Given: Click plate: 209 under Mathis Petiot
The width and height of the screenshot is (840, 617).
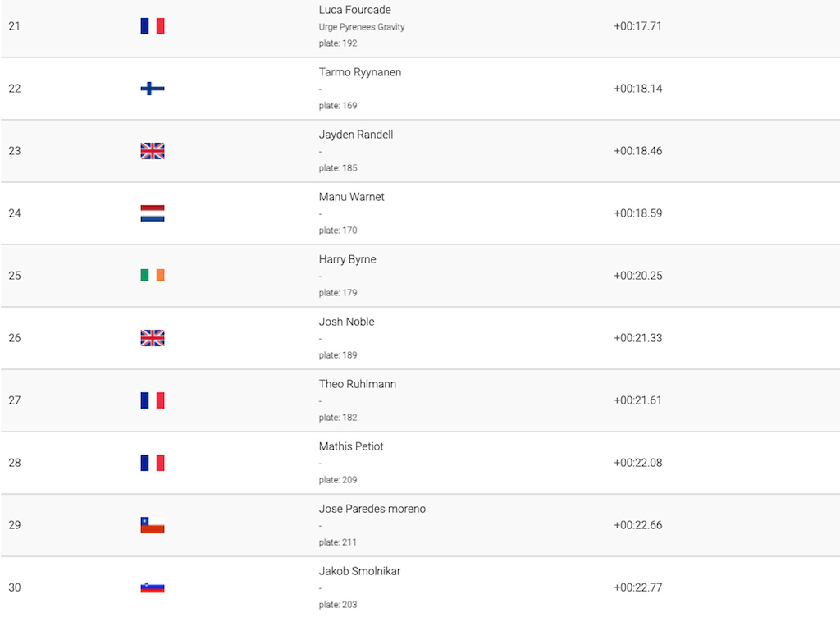Looking at the screenshot, I should [338, 480].
